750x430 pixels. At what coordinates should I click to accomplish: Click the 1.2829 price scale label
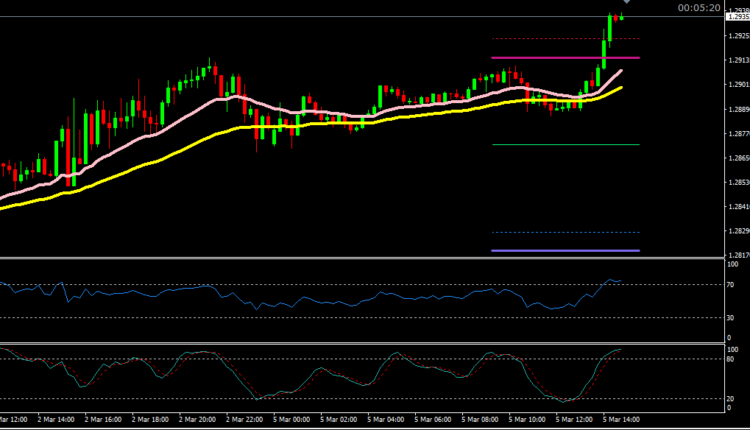click(x=737, y=232)
